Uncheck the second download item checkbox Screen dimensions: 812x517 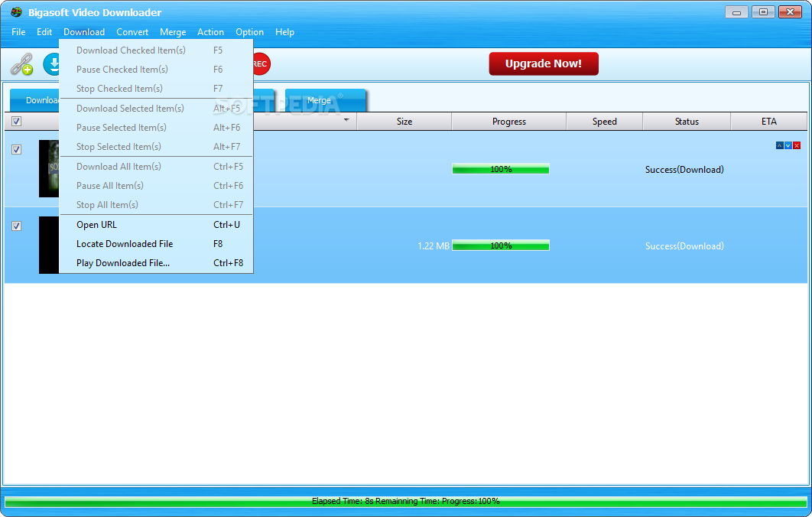pos(17,226)
